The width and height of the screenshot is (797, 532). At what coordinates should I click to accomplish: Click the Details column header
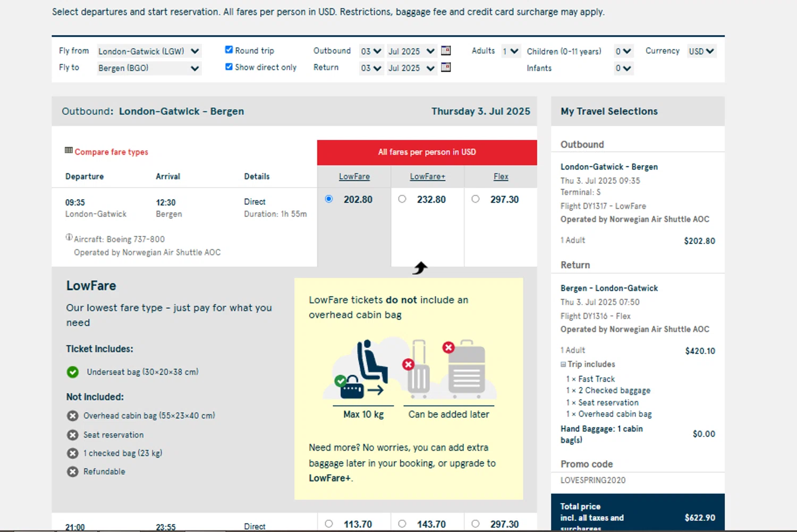point(257,176)
